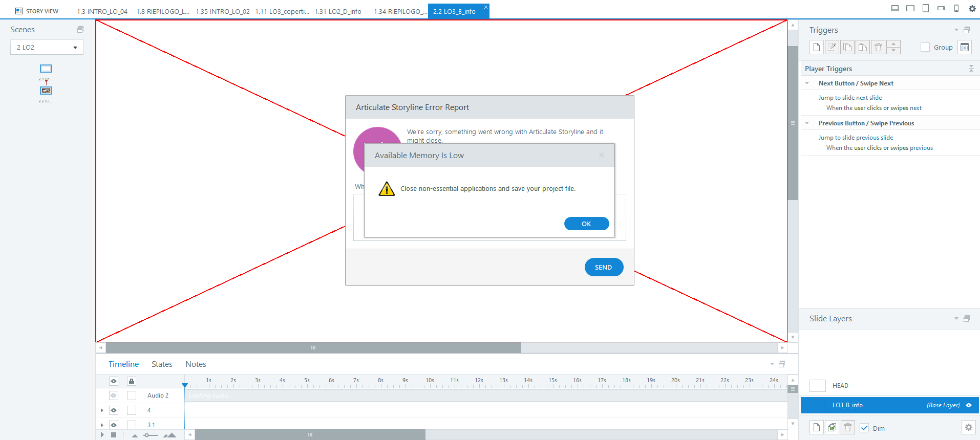Toggle lock box for Audio 2 row
Viewport: 980px width, 440px height.
[x=132, y=395]
